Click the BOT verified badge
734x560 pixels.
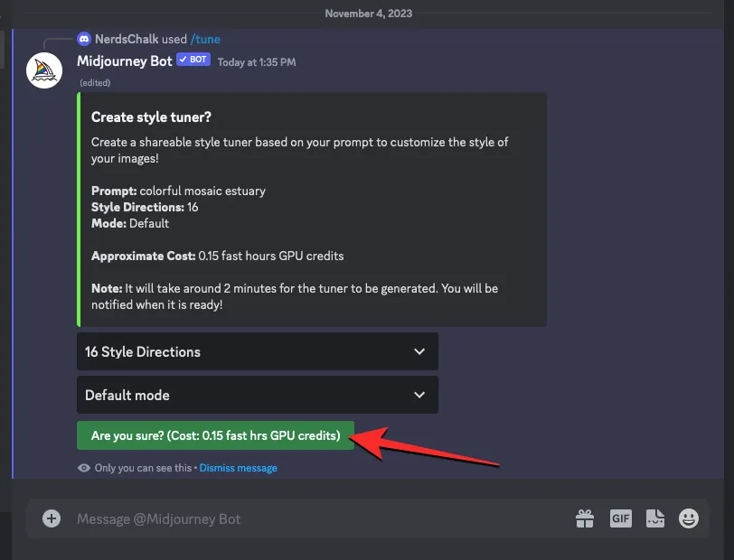[x=193, y=60]
